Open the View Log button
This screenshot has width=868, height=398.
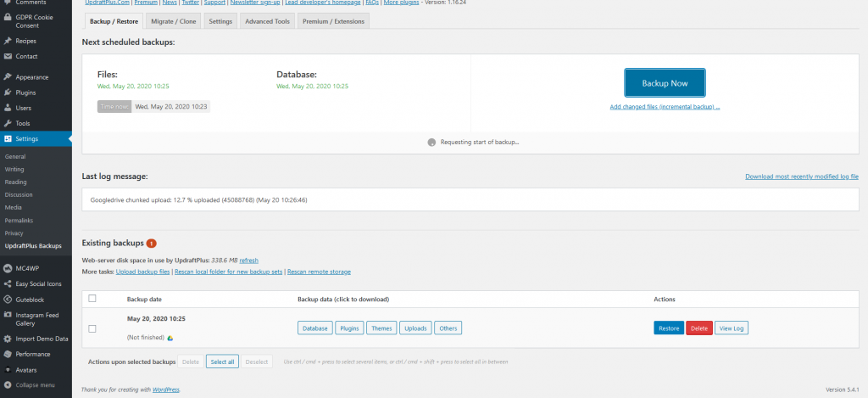click(x=732, y=328)
